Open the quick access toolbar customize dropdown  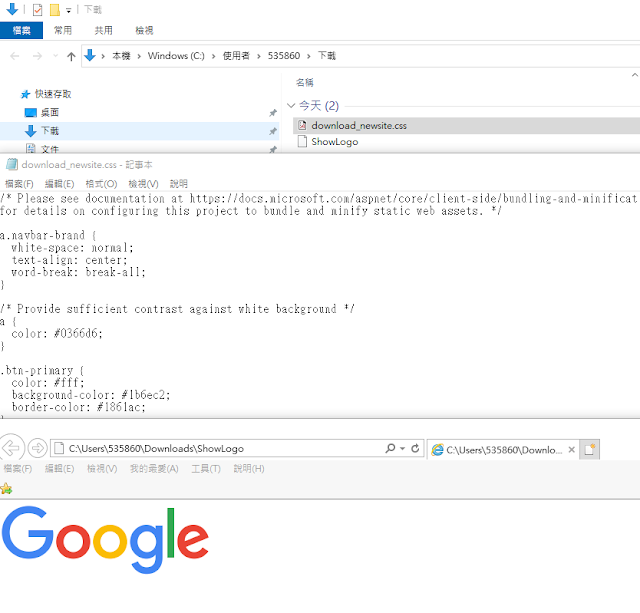click(69, 11)
